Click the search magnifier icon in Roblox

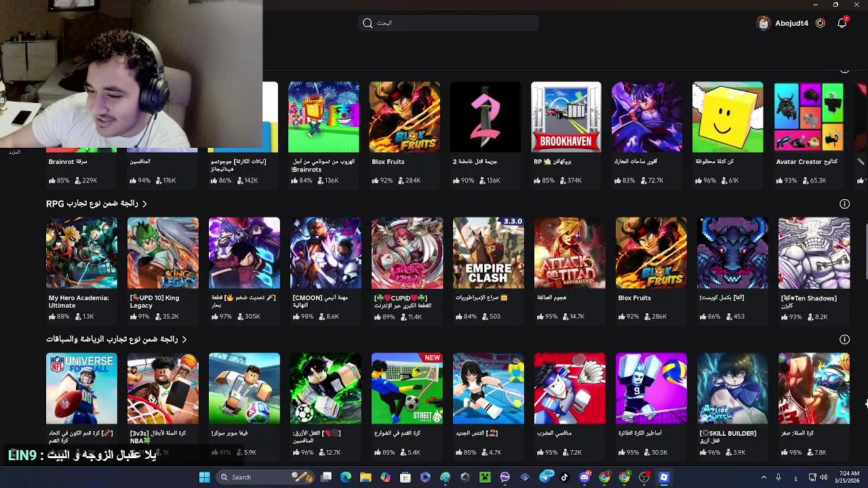point(368,23)
